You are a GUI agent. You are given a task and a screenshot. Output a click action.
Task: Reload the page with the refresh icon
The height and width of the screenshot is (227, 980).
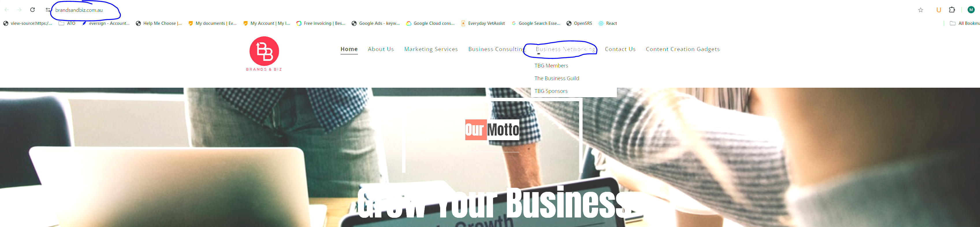coord(33,10)
